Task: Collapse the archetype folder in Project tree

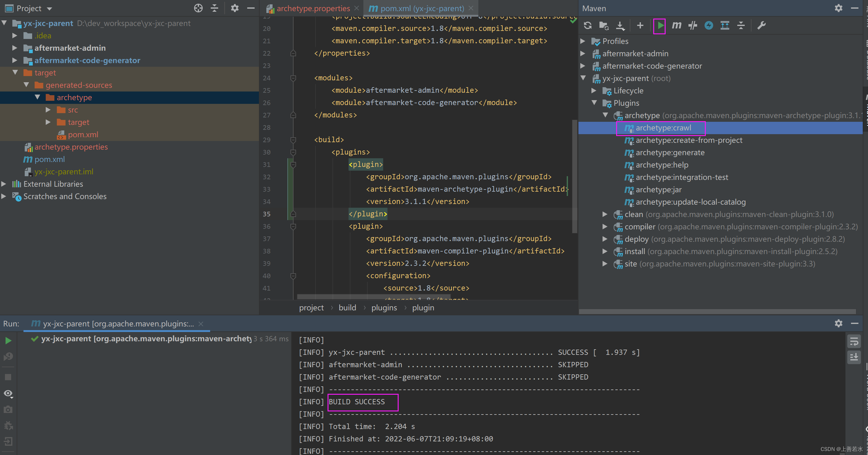Action: tap(37, 97)
